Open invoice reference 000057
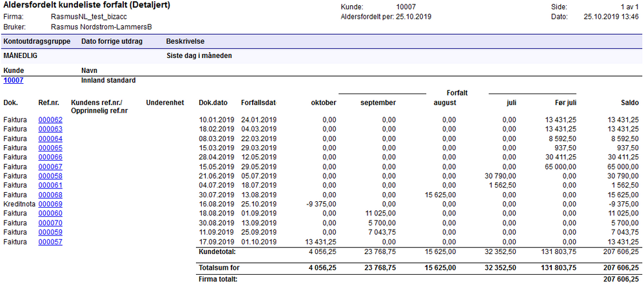Image resolution: width=644 pixels, height=296 pixels. (x=50, y=242)
